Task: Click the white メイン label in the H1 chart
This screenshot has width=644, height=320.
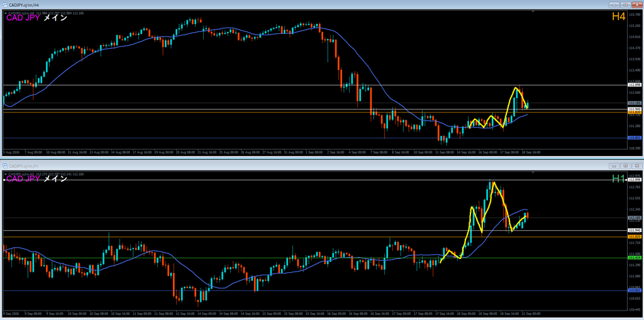Action: [x=55, y=179]
